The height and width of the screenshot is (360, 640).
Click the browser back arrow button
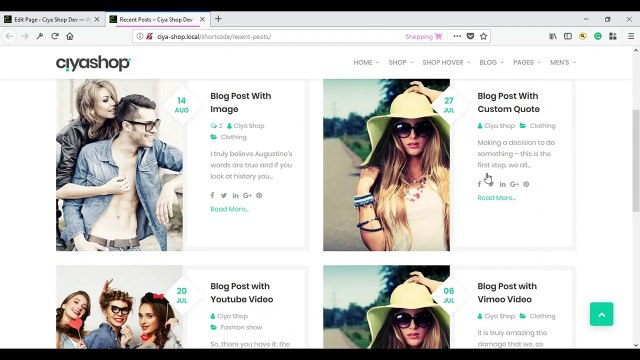(9, 36)
